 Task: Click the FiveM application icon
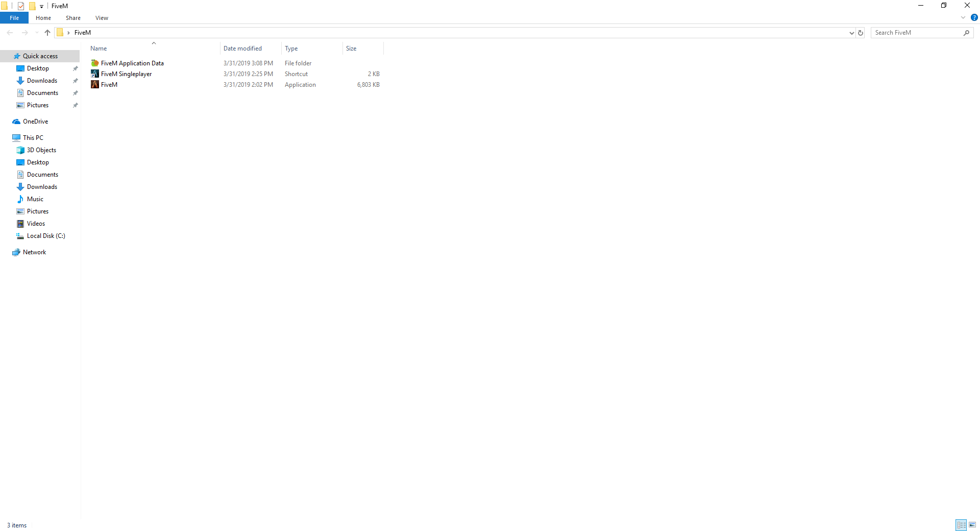pyautogui.click(x=94, y=85)
